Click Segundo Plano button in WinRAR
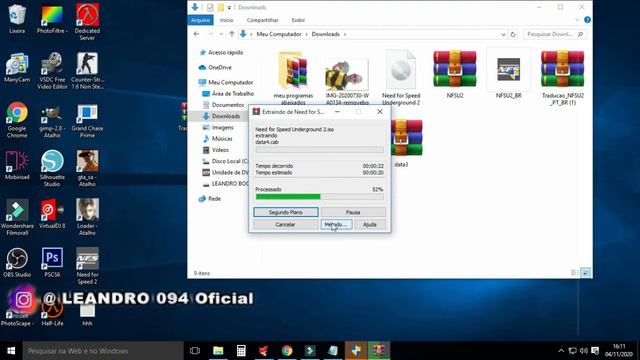Image resolution: width=640 pixels, height=360 pixels. pyautogui.click(x=286, y=212)
